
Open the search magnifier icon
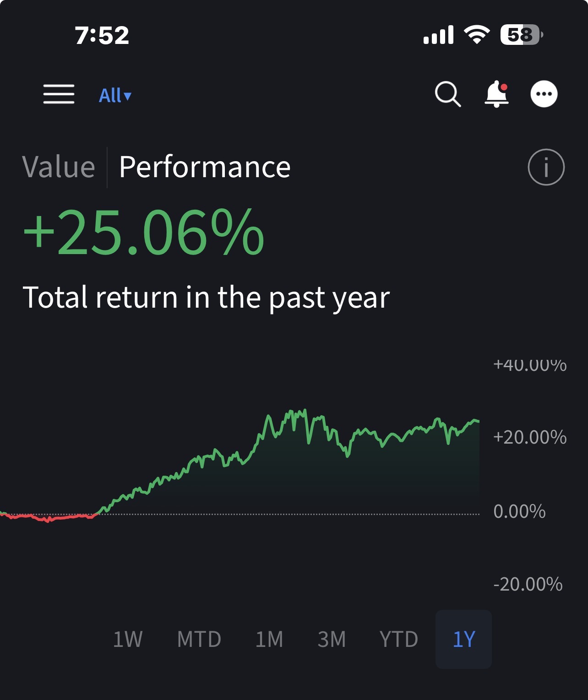tap(447, 94)
